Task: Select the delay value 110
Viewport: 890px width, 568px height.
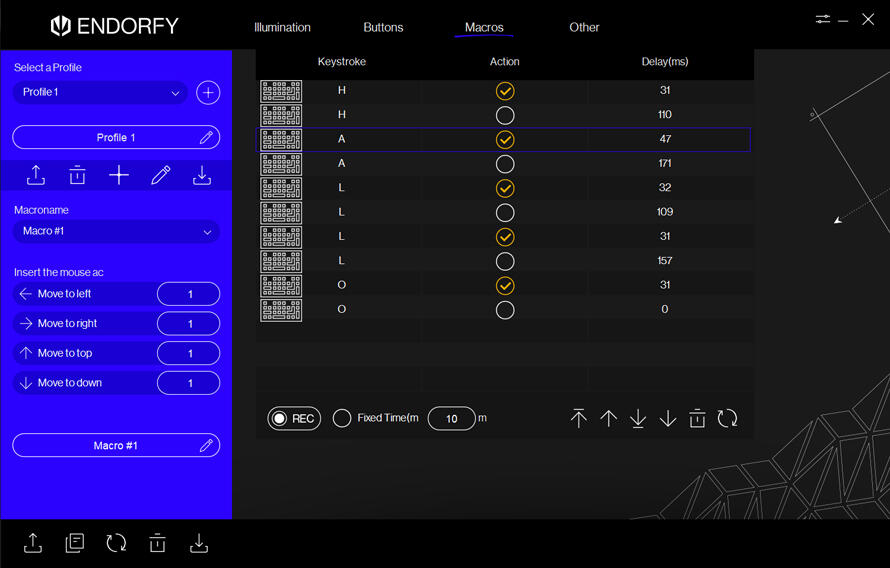Action: click(665, 115)
